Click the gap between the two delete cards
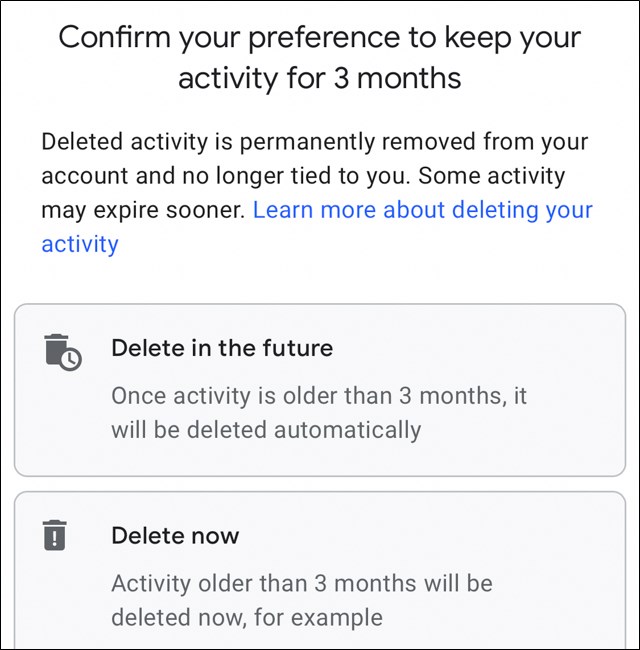The height and width of the screenshot is (650, 640). [320, 484]
